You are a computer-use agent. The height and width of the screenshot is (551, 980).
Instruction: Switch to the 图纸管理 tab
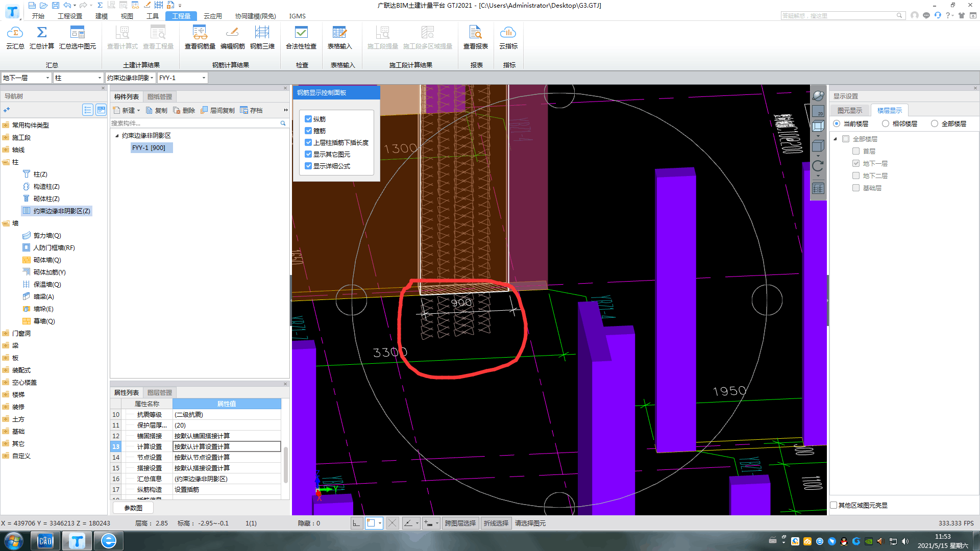pos(160,96)
